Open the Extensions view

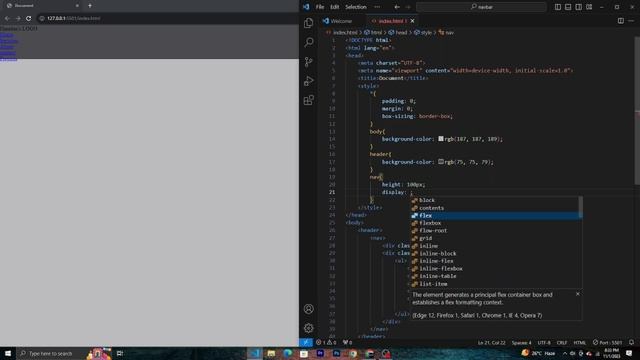pos(309,100)
